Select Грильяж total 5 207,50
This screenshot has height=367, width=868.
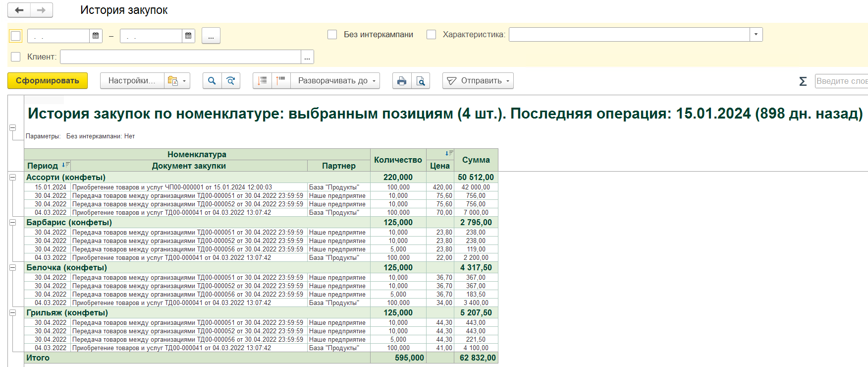pyautogui.click(x=476, y=312)
